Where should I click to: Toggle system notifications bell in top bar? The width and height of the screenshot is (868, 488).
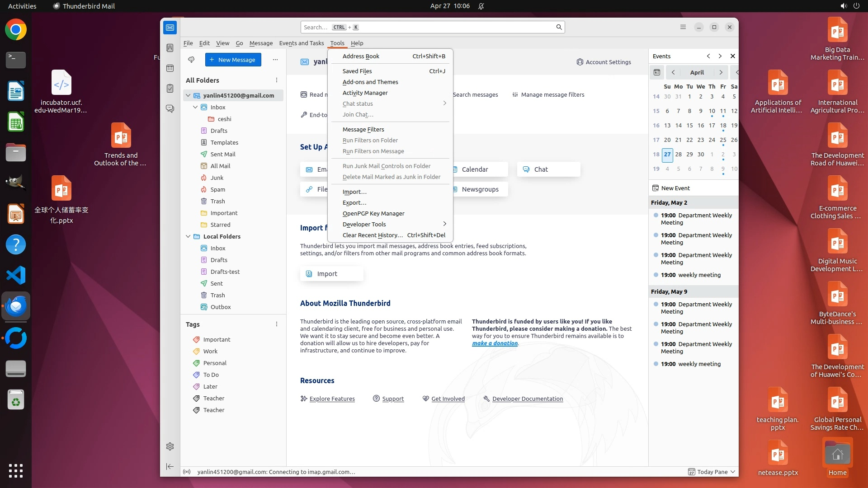pyautogui.click(x=481, y=6)
